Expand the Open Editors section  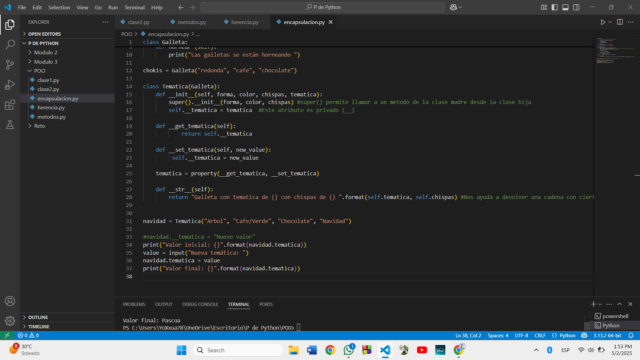click(68, 34)
